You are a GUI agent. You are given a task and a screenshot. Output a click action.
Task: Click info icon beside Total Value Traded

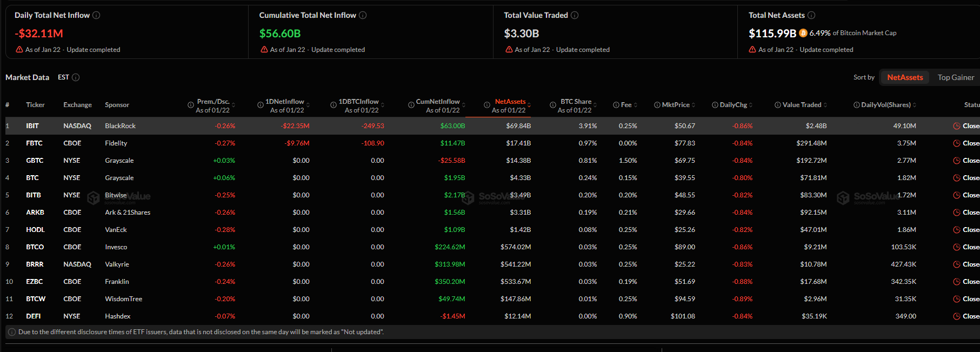point(575,15)
